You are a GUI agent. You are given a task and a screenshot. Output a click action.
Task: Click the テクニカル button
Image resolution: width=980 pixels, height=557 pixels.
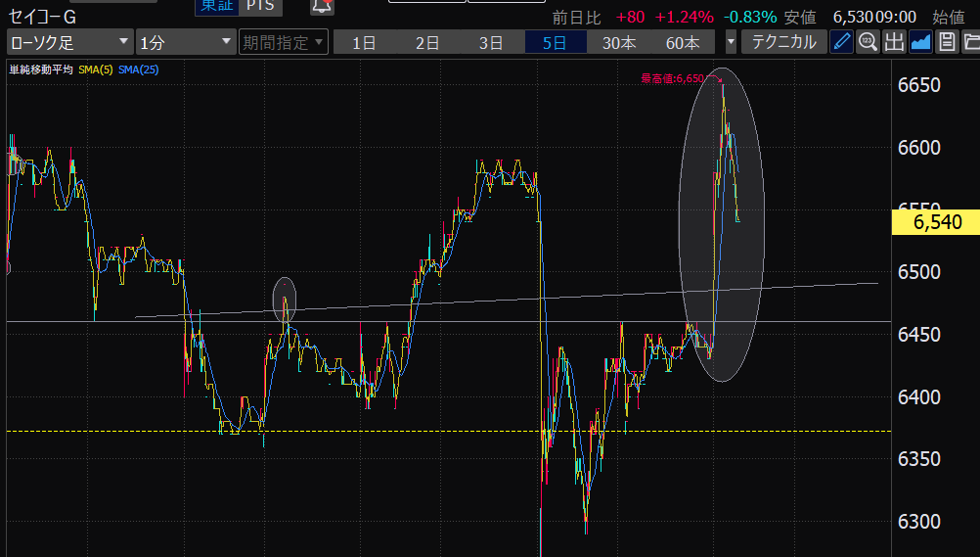pos(782,42)
